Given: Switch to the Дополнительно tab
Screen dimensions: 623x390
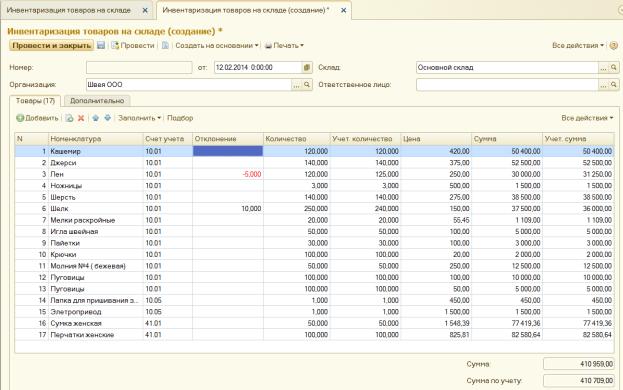Looking at the screenshot, I should pyautogui.click(x=97, y=101).
